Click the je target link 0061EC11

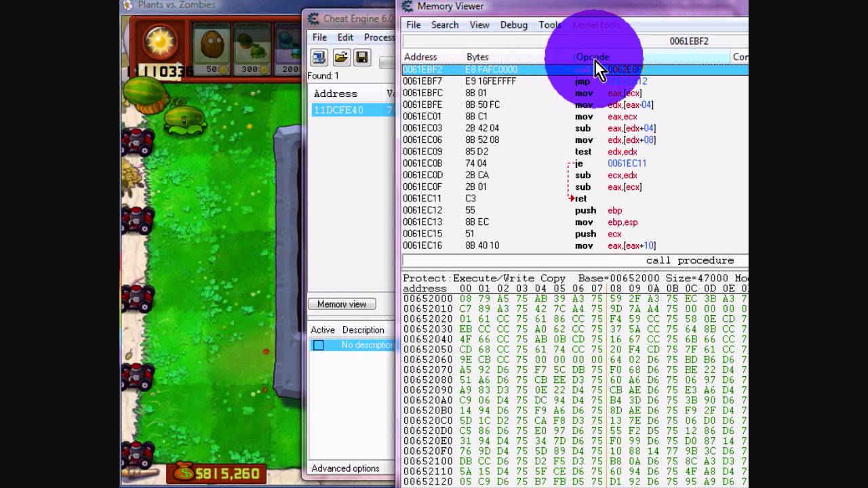[x=627, y=163]
